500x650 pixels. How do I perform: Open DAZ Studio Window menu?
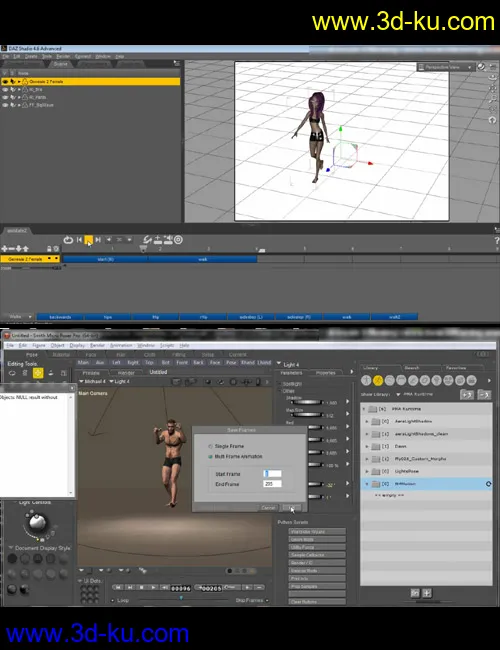click(103, 56)
